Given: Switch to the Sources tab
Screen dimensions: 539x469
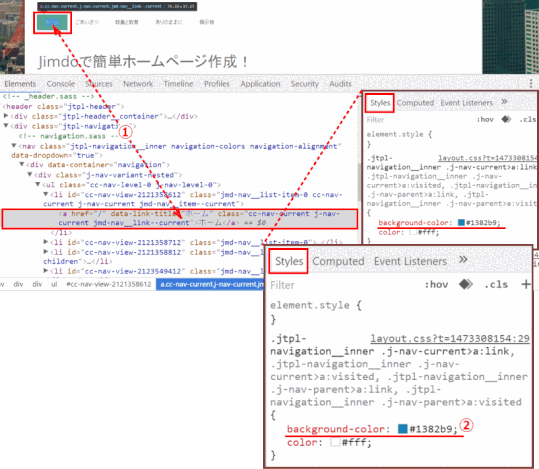Looking at the screenshot, I should [x=99, y=84].
